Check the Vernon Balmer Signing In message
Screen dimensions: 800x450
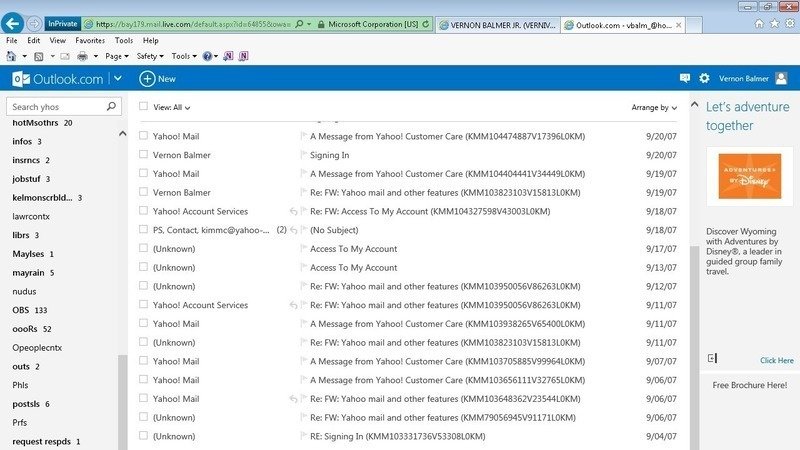coord(143,154)
